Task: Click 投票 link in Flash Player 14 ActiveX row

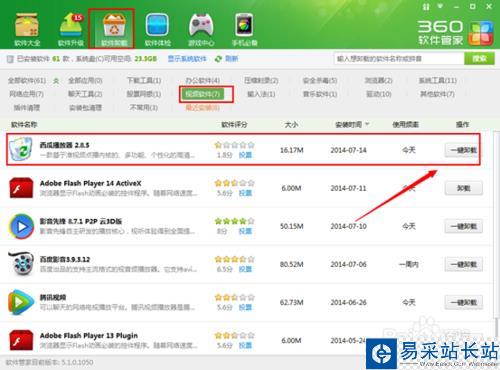Action: pyautogui.click(x=245, y=193)
